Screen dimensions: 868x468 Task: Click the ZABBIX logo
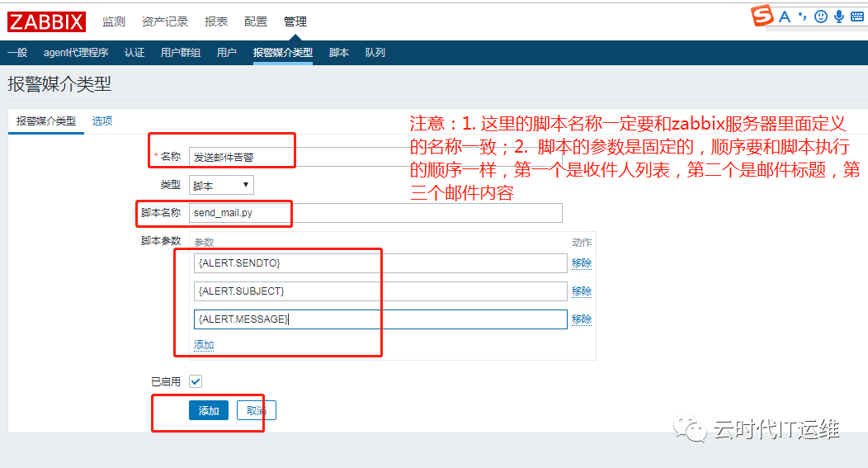pyautogui.click(x=46, y=21)
